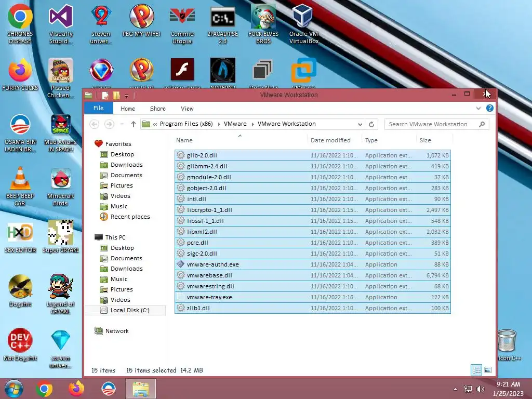Show hidden system tray icons arrow
Screen dimensions: 532x399
pos(455,389)
